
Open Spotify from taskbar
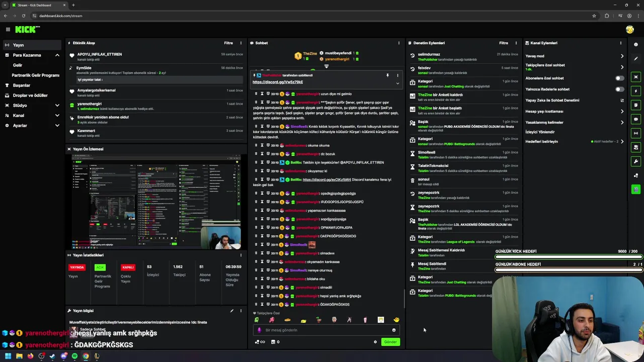(x=75, y=356)
